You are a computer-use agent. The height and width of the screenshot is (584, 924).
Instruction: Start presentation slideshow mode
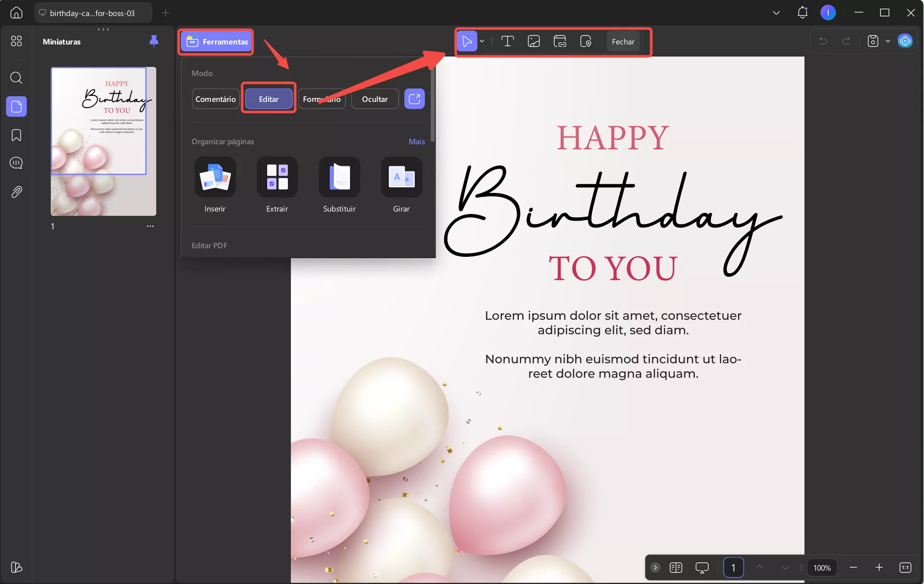702,568
